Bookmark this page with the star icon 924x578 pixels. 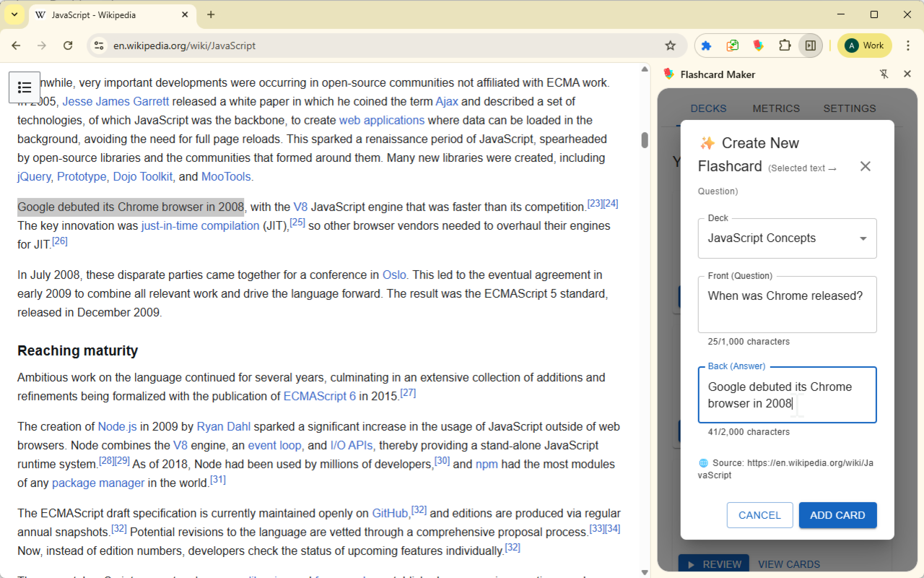(670, 46)
